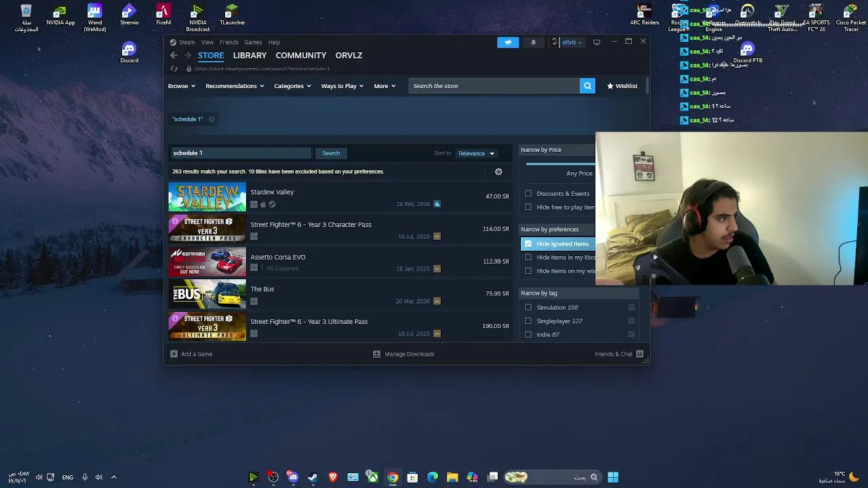Viewport: 868px width, 488px height.
Task: Uncheck Hide ignored items
Action: [x=528, y=243]
